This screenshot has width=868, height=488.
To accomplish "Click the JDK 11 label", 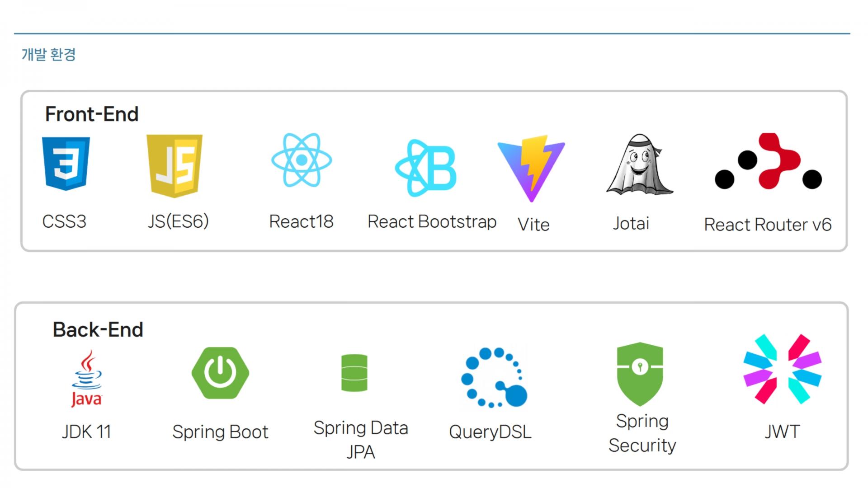I will 86,432.
